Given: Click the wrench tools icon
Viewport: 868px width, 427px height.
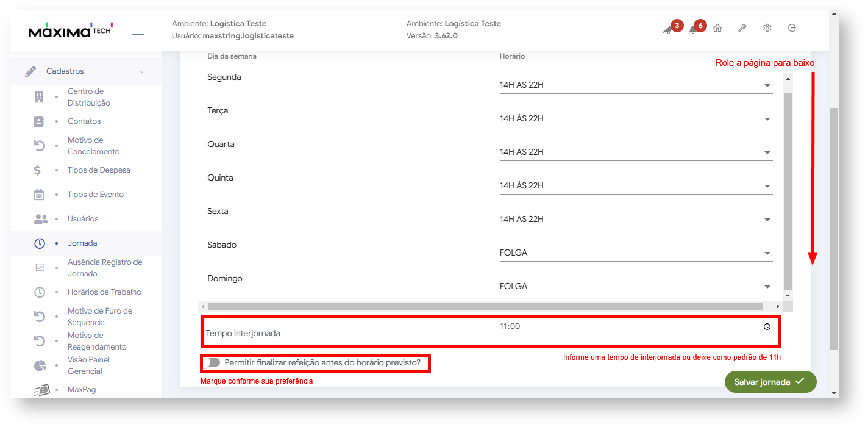Looking at the screenshot, I should pos(742,28).
